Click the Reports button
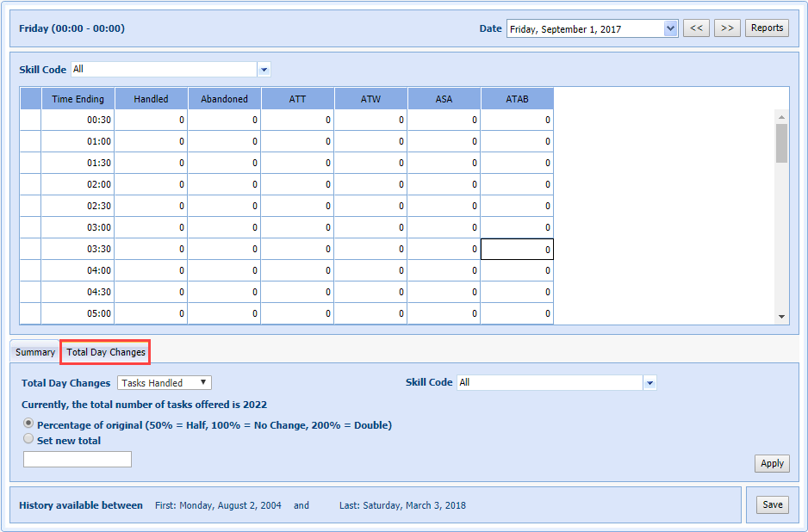Viewport: 808px width, 532px height. click(767, 28)
